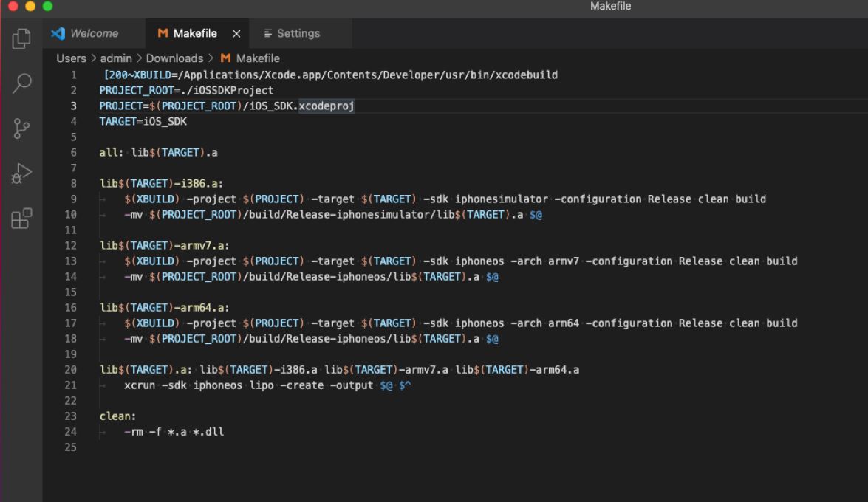This screenshot has width=868, height=502.
Task: Open the Run and Debug view
Action: click(x=21, y=173)
